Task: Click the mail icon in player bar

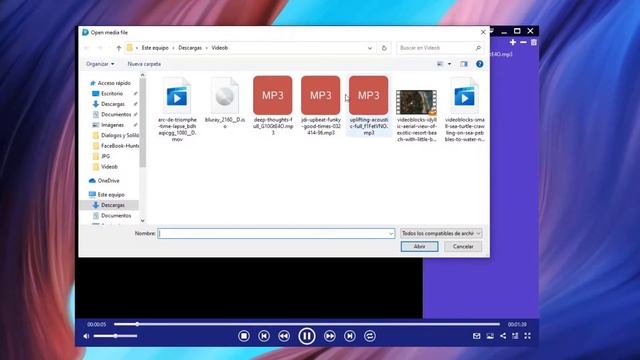Action: pos(476,336)
